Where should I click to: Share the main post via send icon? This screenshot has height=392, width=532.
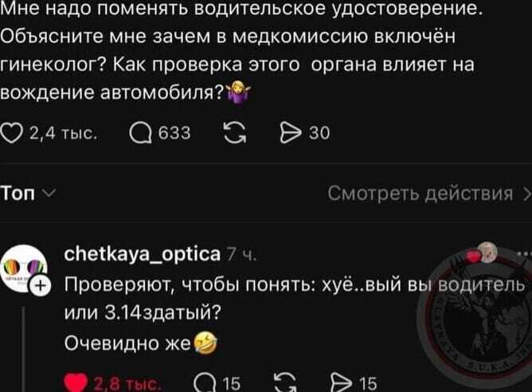tap(291, 133)
